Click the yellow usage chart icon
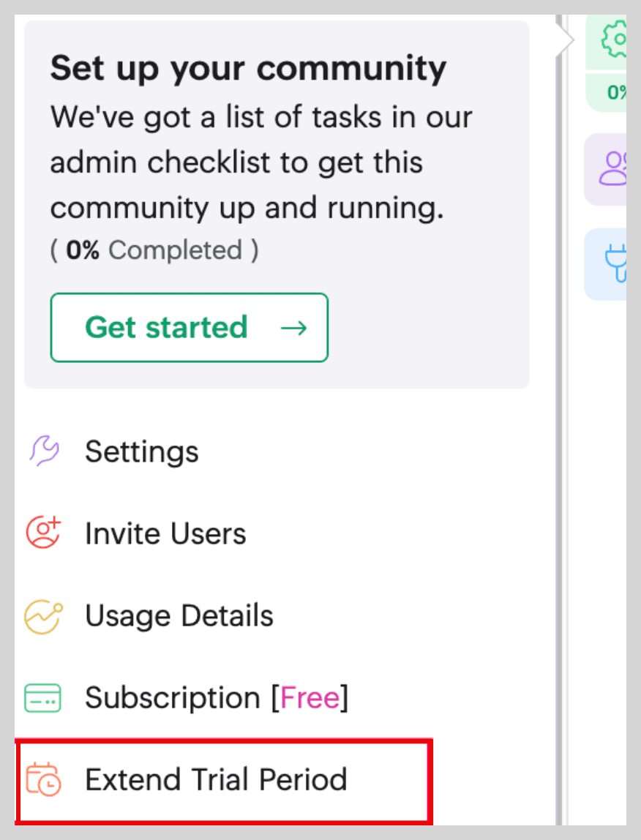 click(x=43, y=617)
